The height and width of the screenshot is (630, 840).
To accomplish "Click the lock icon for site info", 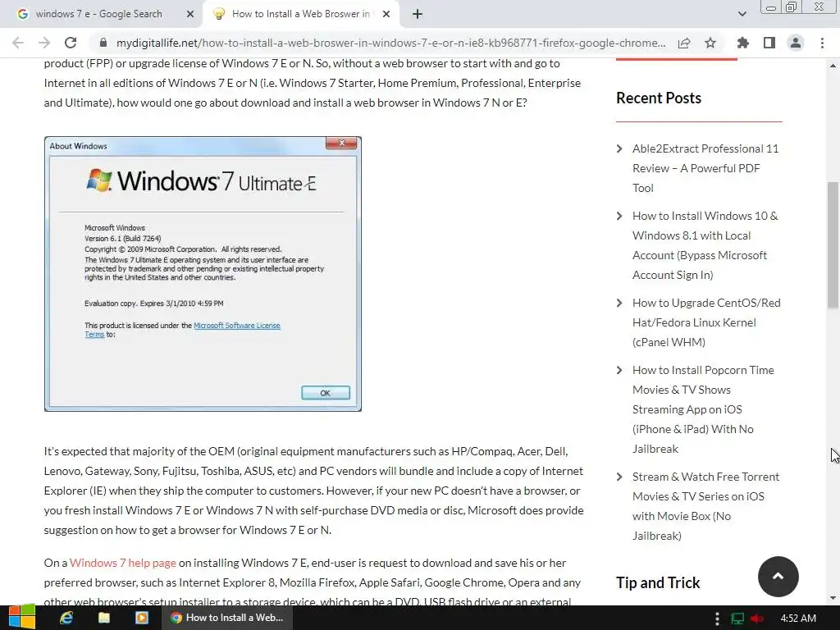I will (104, 43).
